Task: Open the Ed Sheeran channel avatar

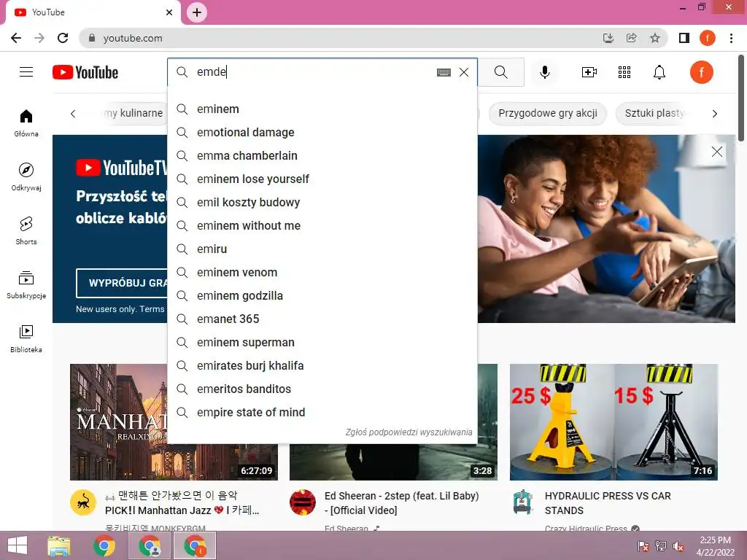Action: tap(303, 502)
